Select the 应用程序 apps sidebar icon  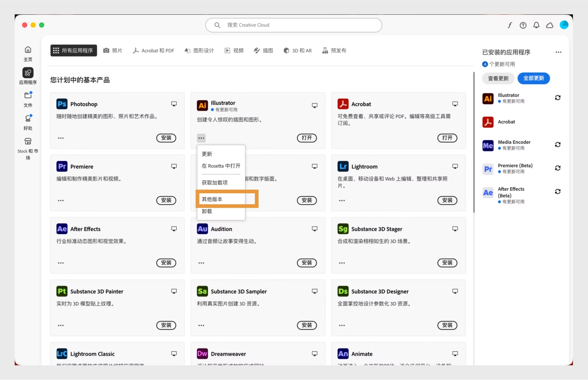pos(28,73)
